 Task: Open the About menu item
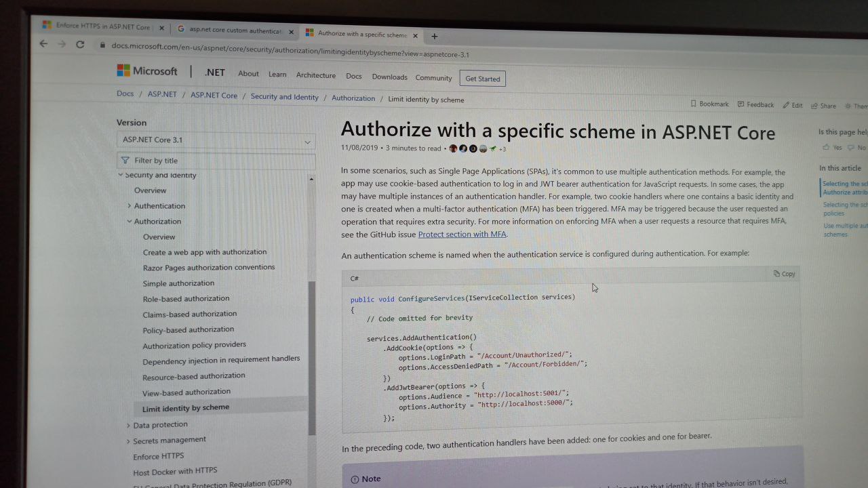click(248, 74)
